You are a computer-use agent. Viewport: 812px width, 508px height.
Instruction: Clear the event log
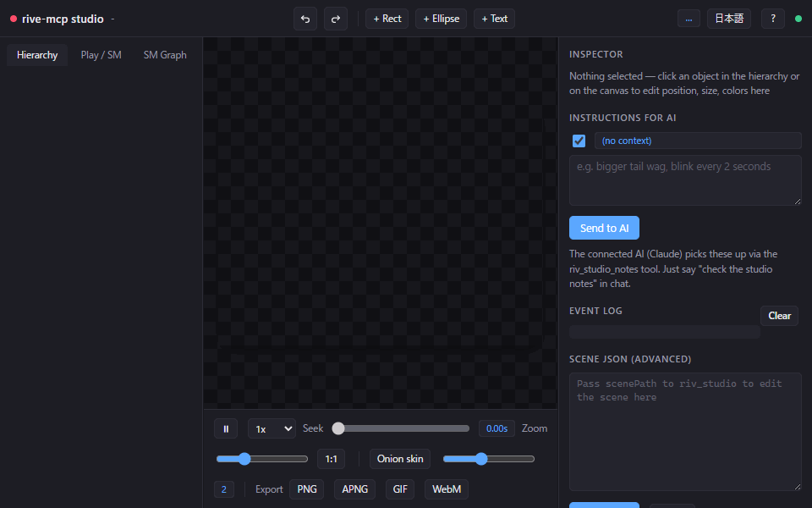779,316
